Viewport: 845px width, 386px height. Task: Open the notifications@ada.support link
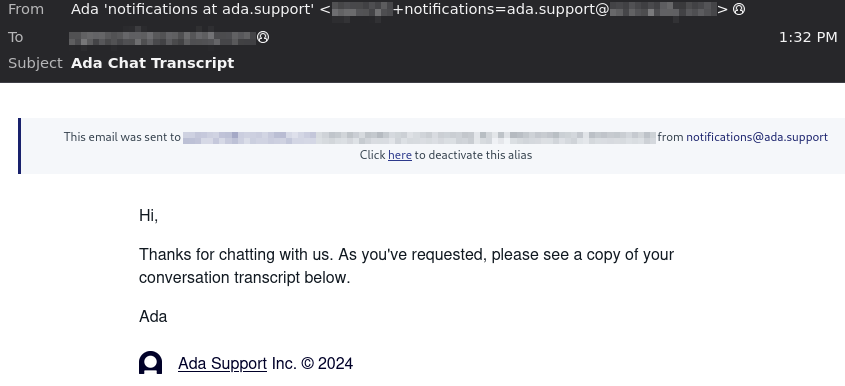(x=757, y=137)
